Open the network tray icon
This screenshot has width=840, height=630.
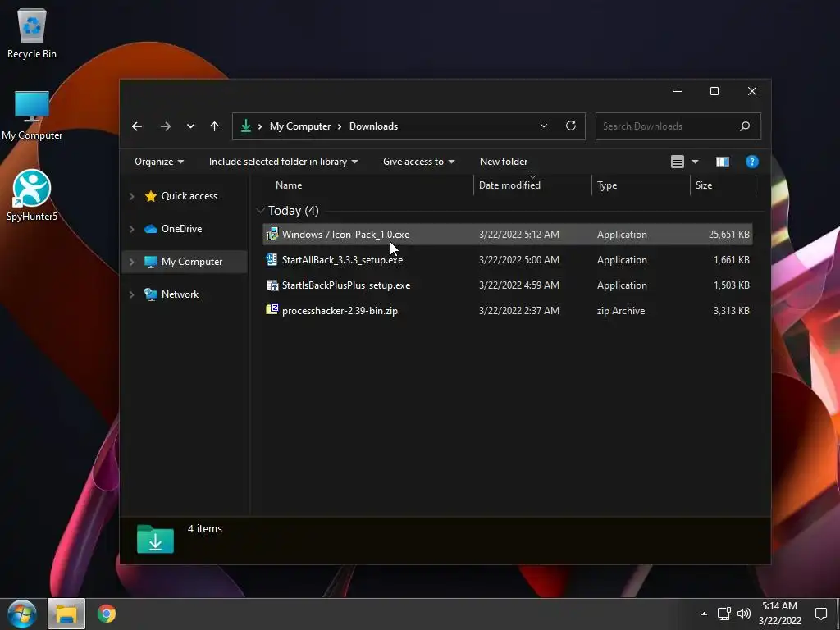[x=724, y=614]
